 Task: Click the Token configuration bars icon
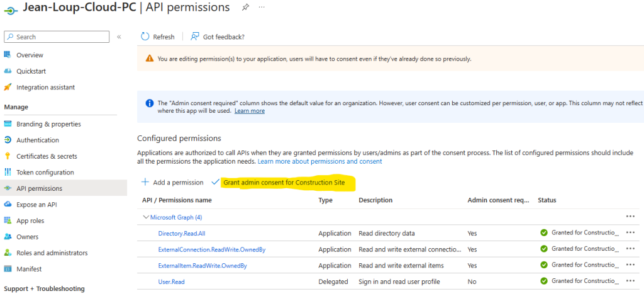click(8, 173)
